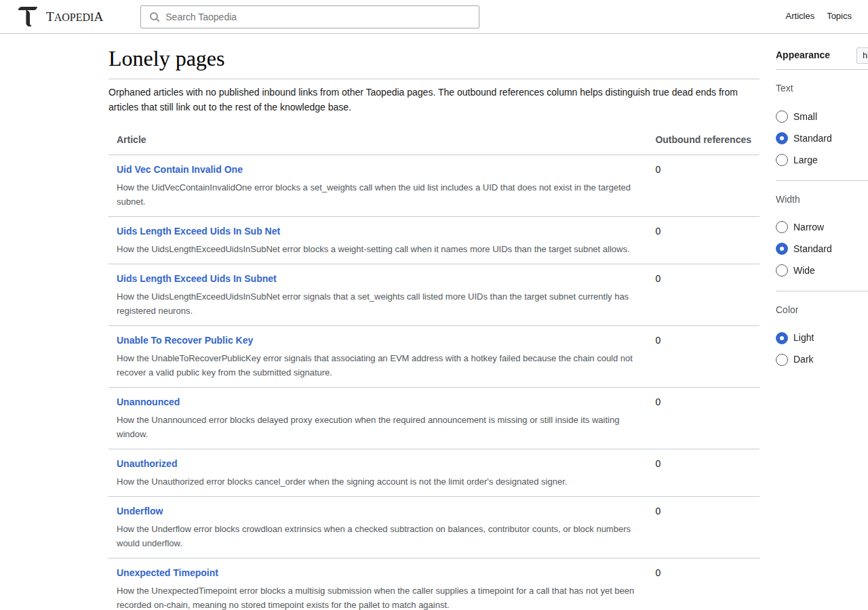This screenshot has height=610, width=868.
Task: Click the Color section label
Action: click(787, 310)
